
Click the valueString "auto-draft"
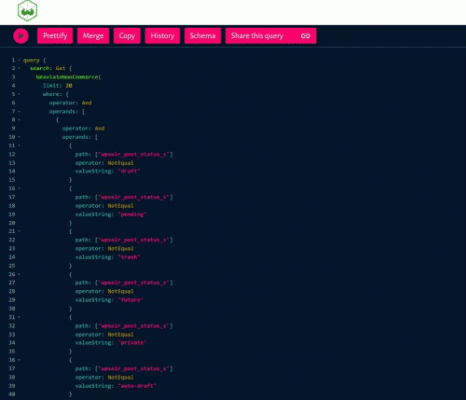coord(137,386)
